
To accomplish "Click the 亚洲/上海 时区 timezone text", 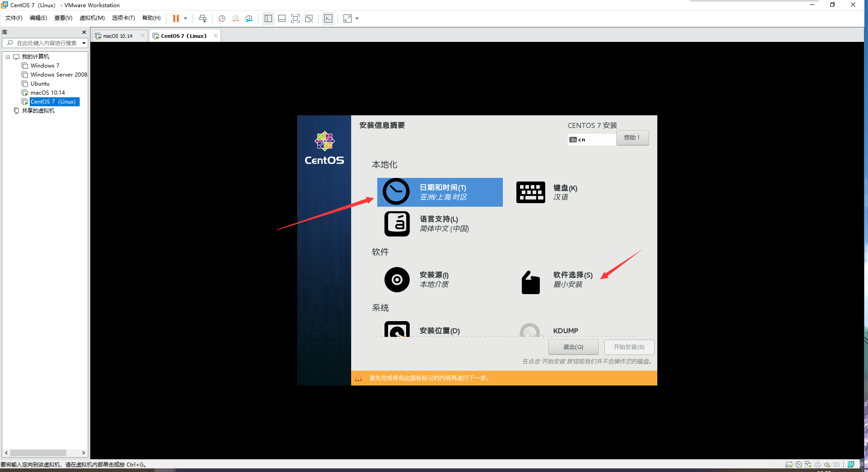I will click(x=443, y=197).
